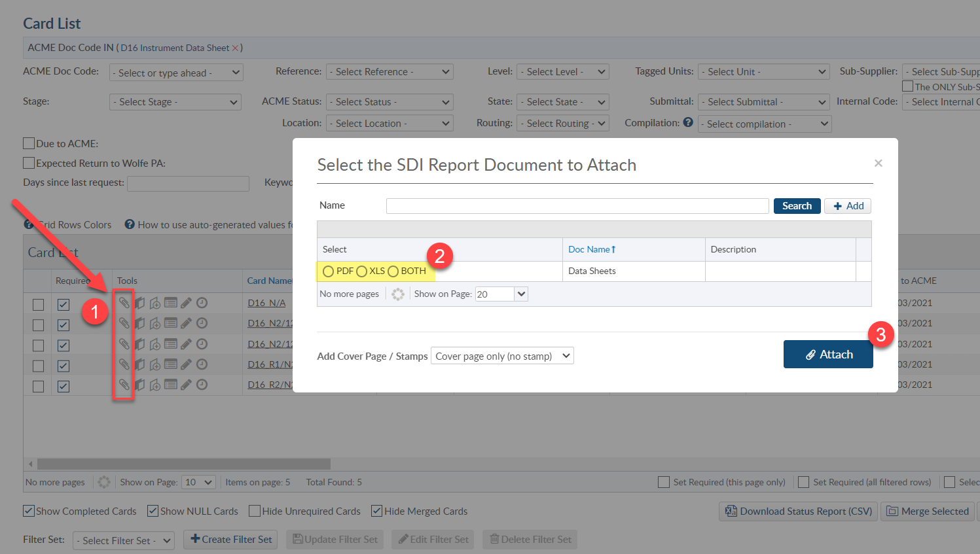Uncheck Show NULL Cards
The height and width of the screenshot is (554, 980).
tap(153, 511)
